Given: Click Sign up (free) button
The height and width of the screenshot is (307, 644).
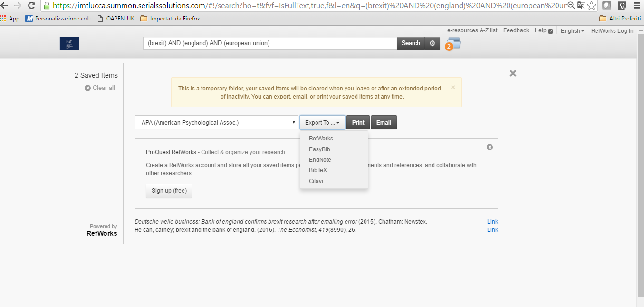Looking at the screenshot, I should pyautogui.click(x=169, y=191).
